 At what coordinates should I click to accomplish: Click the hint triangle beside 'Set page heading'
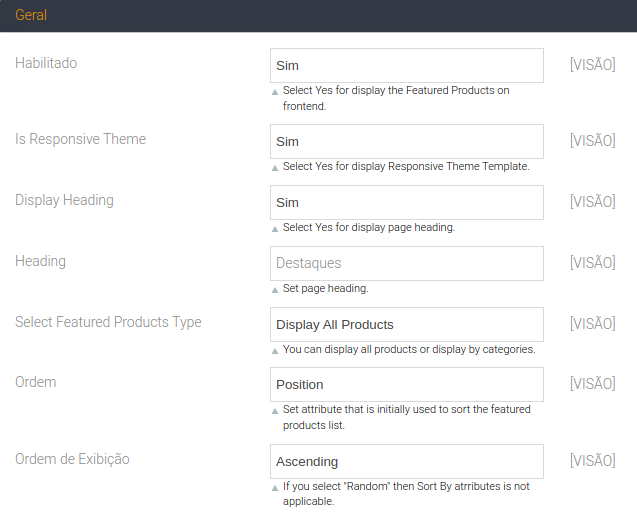click(275, 289)
